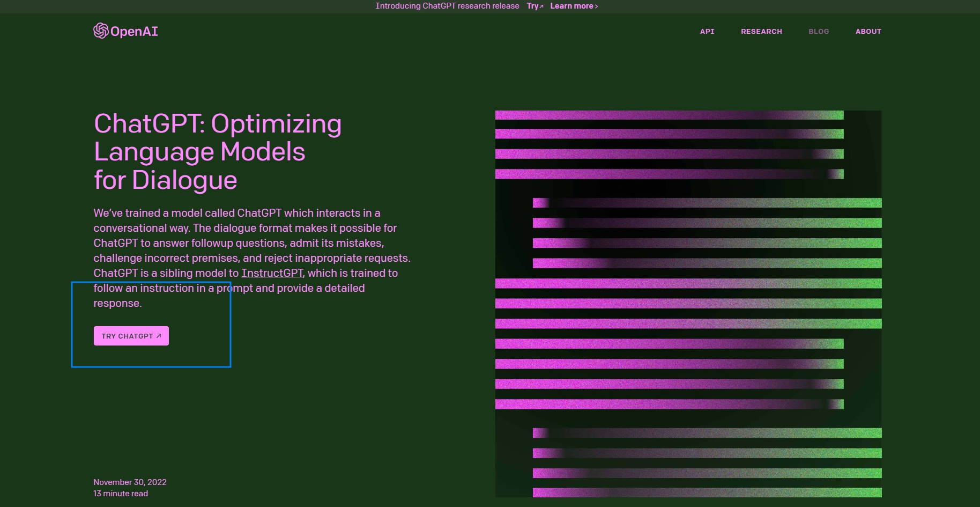Click the OpenAI logo in the header
980x507 pixels.
[x=125, y=31]
